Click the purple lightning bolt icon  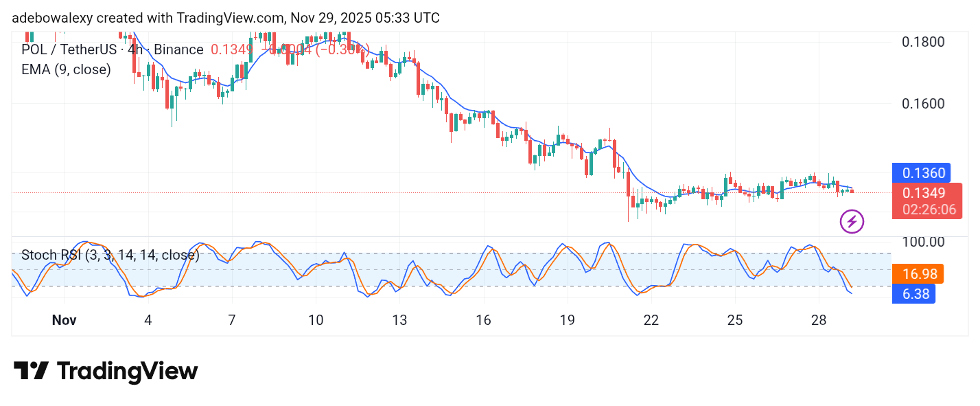(852, 222)
